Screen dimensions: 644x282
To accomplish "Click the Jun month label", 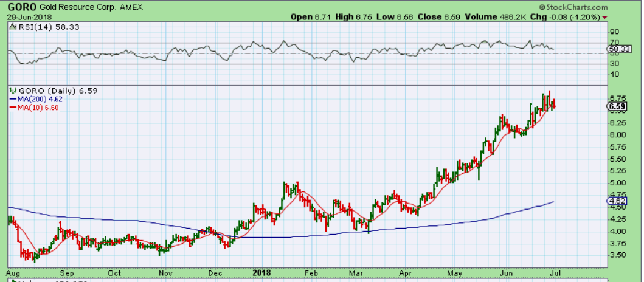I will [x=507, y=272].
